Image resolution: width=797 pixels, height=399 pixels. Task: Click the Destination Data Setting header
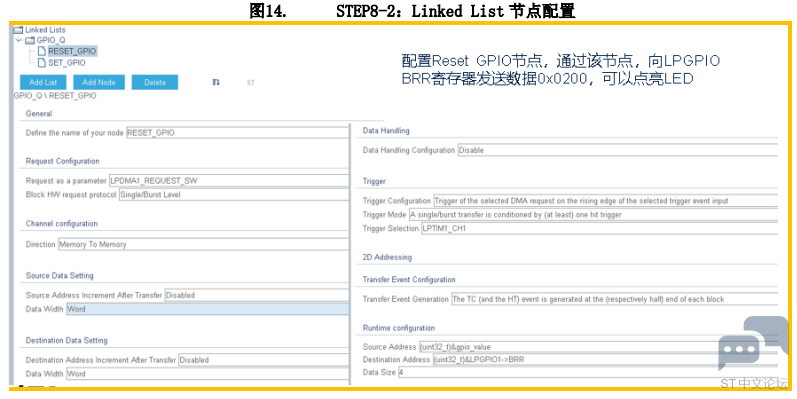[x=67, y=341]
